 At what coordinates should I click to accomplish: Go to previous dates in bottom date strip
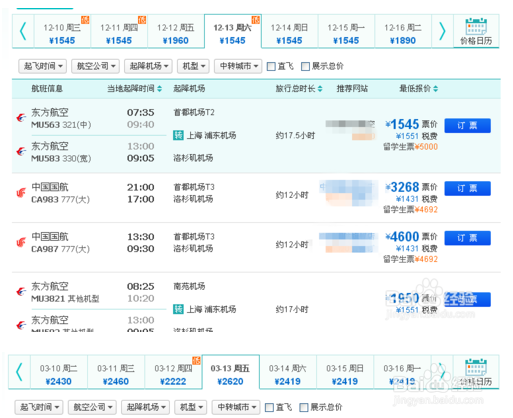19,372
